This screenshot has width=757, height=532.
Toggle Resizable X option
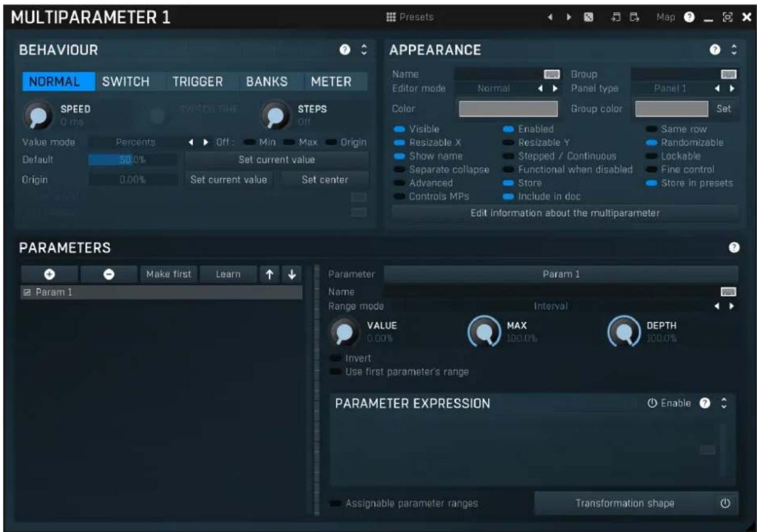423,143
